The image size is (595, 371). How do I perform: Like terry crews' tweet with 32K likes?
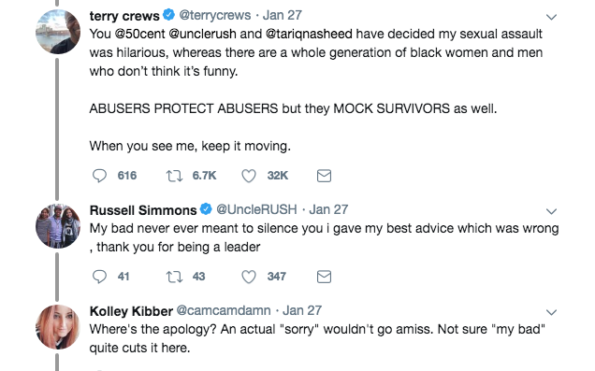coord(249,176)
